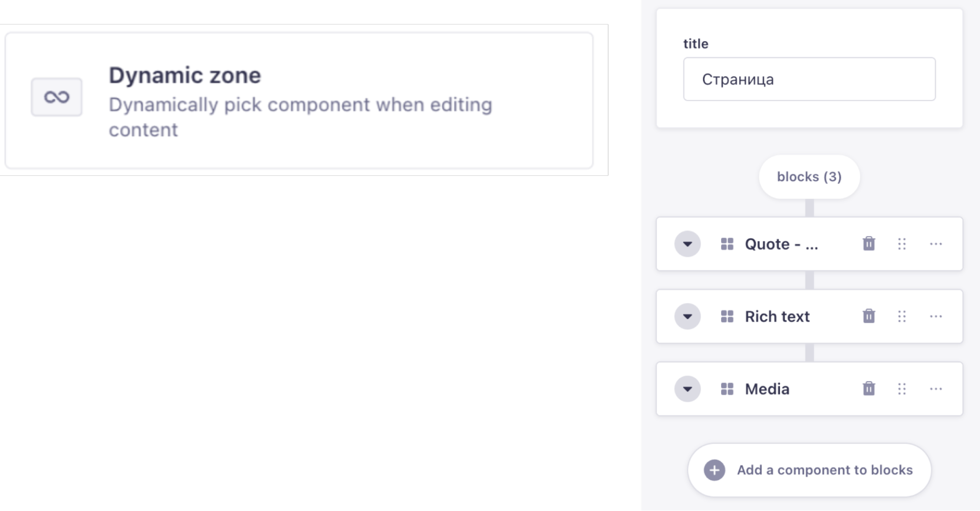The width and height of the screenshot is (980, 511).
Task: Grab the Quote block drag handle
Action: tap(902, 244)
